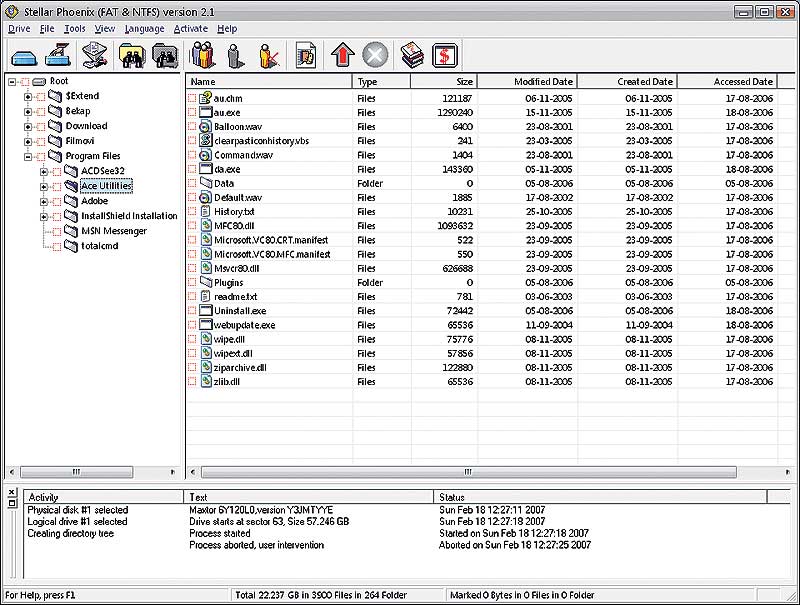This screenshot has height=605, width=800.
Task: Mark the totalcmd folder checkbox
Action: tap(57, 246)
